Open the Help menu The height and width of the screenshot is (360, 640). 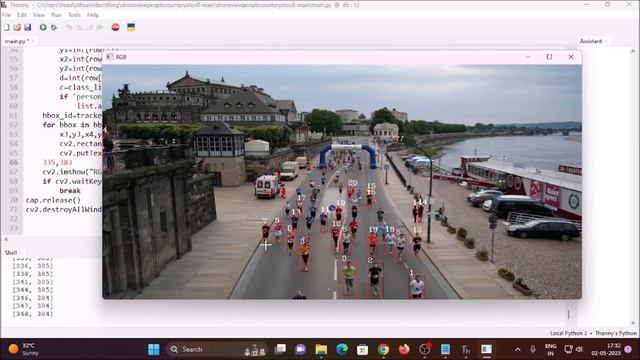point(93,15)
